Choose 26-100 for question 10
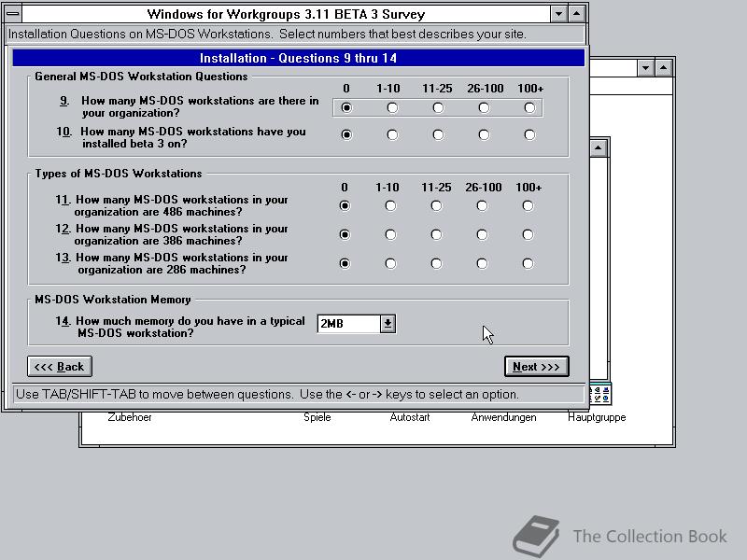The height and width of the screenshot is (560, 747). tap(484, 134)
